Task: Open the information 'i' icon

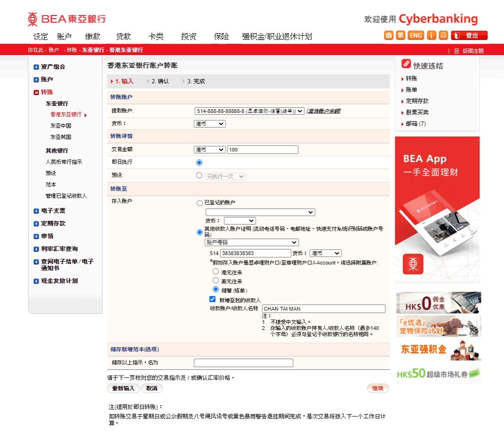Action: pos(431,35)
